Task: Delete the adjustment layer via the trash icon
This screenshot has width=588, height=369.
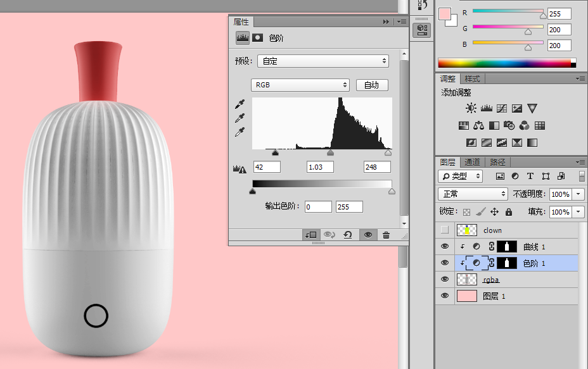Action: click(386, 235)
